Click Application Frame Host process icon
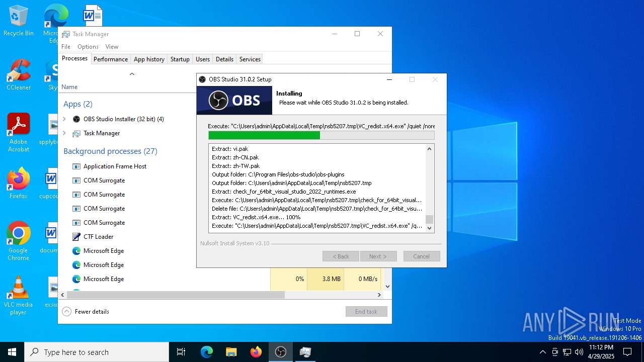The image size is (644, 362). coord(76,166)
